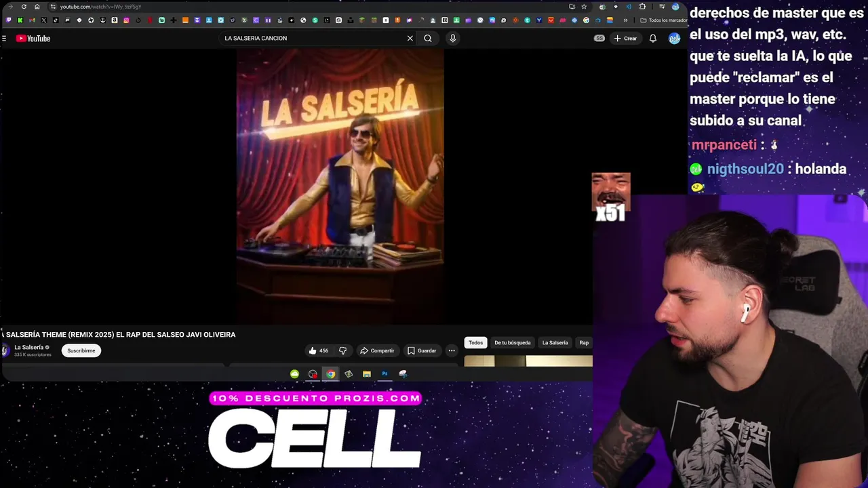Image resolution: width=868 pixels, height=488 pixels.
Task: Clear the search text with the X
Action: point(410,39)
